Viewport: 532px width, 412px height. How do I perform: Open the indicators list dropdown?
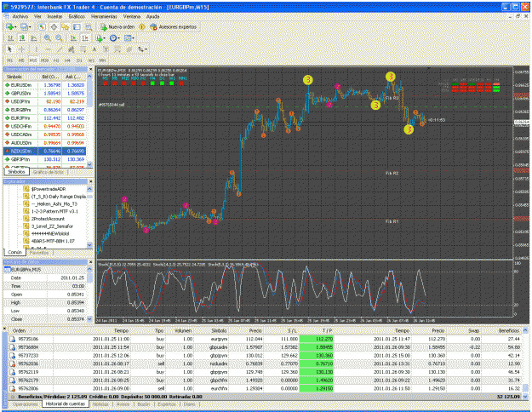click(100, 38)
